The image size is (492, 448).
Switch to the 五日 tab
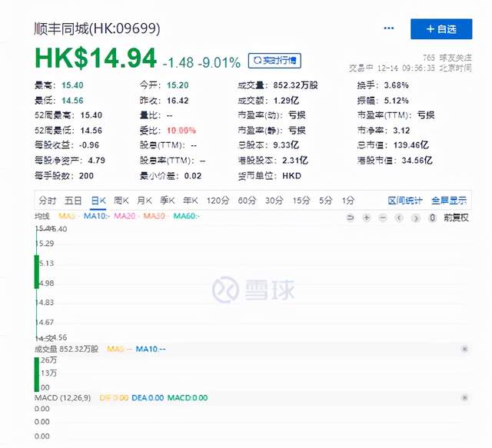click(x=73, y=201)
